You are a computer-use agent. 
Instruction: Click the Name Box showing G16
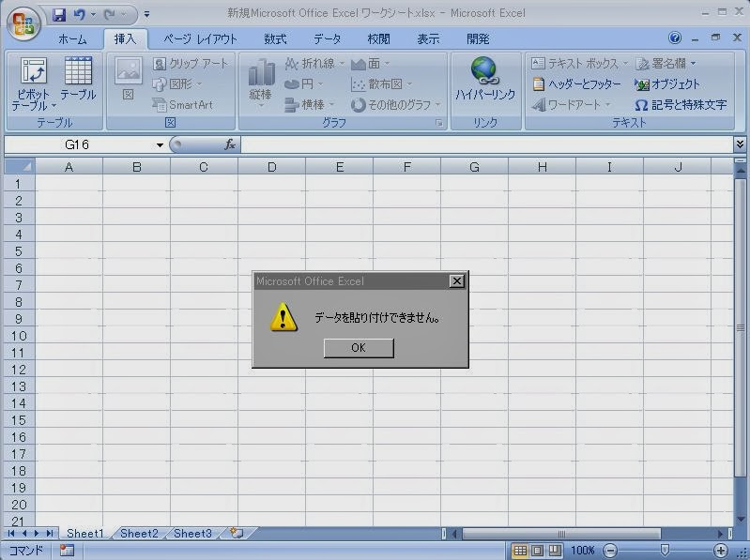click(x=79, y=144)
